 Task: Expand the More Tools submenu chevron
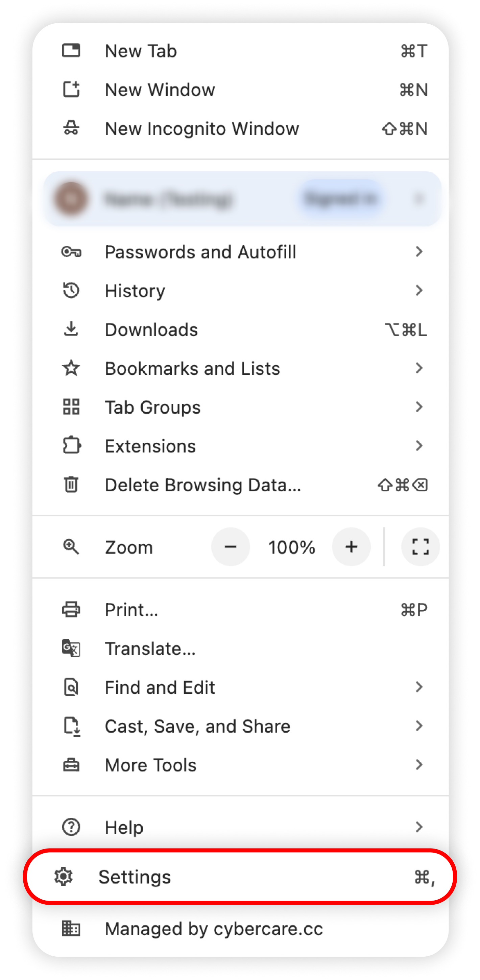[x=419, y=764]
